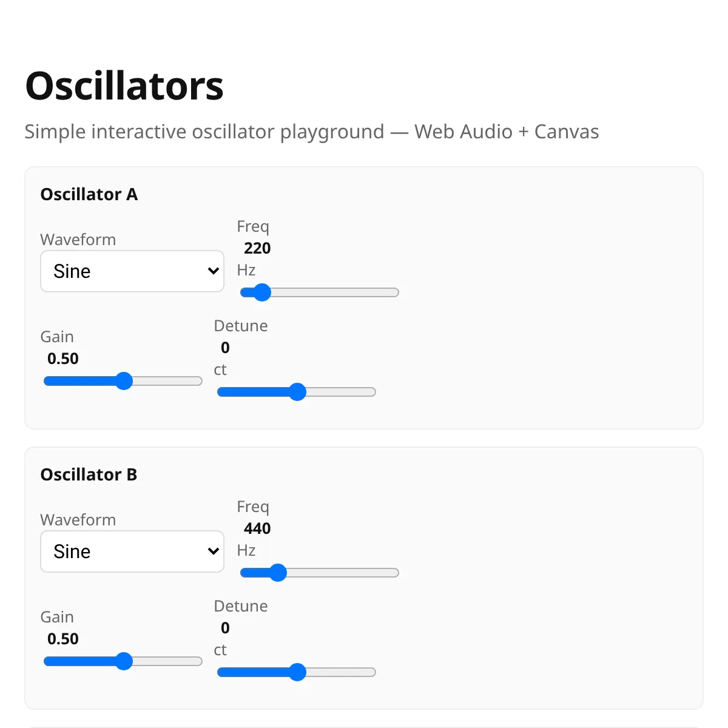Viewport: 728px width, 728px height.
Task: Click right end of Oscillator B Freq track
Action: 395,573
